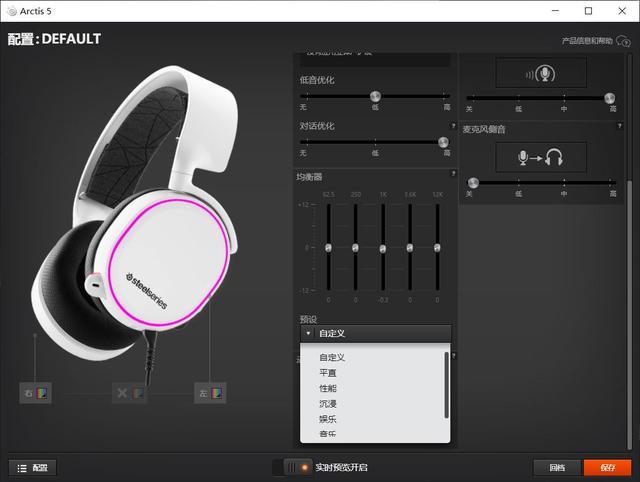The image size is (640, 482).
Task: Open the 均衡器 question-mark help icon
Action: point(453,173)
